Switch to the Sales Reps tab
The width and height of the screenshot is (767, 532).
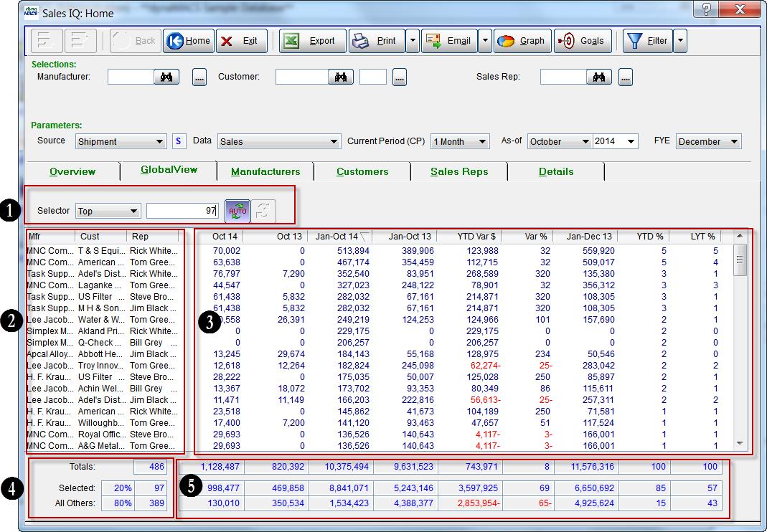[x=458, y=171]
